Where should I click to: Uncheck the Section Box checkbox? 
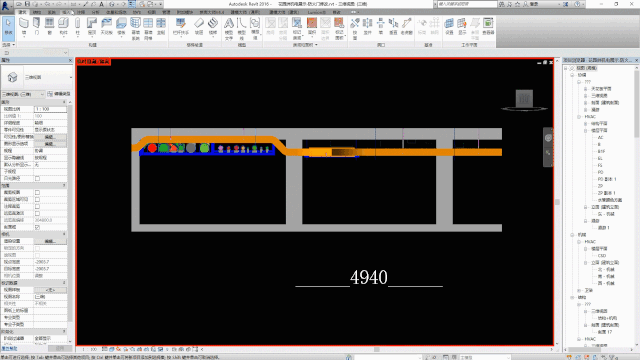37,227
